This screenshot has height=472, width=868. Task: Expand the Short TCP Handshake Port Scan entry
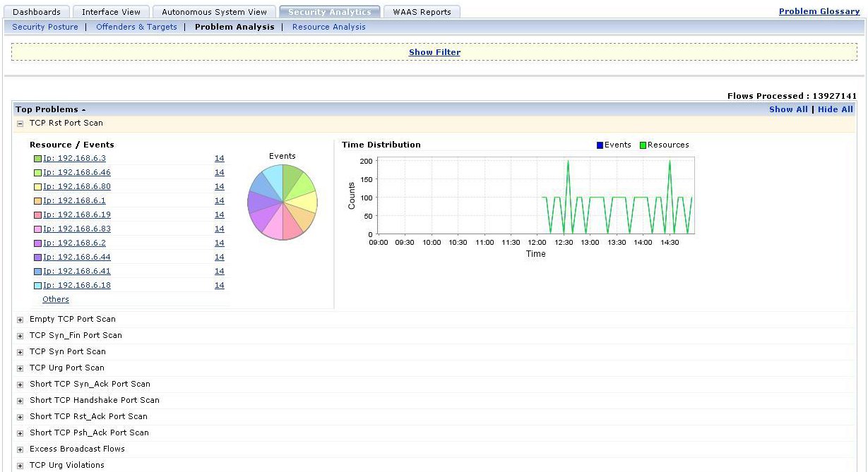(20, 400)
